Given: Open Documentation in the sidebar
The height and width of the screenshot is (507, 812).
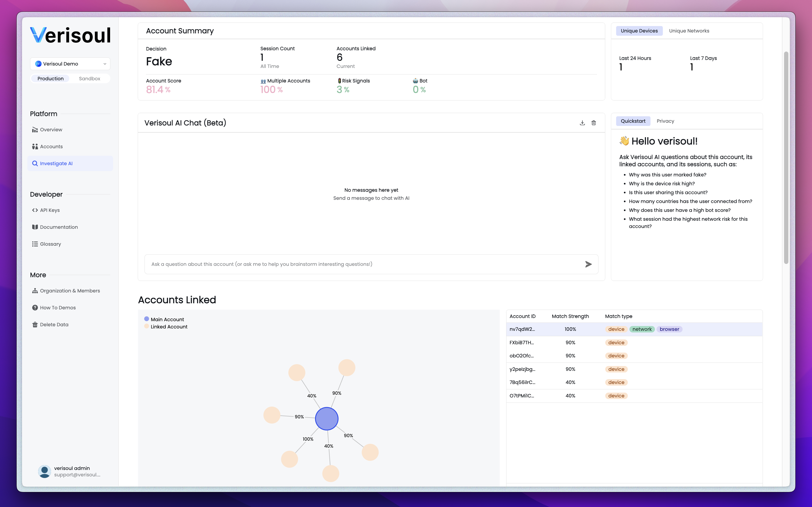Looking at the screenshot, I should (59, 227).
